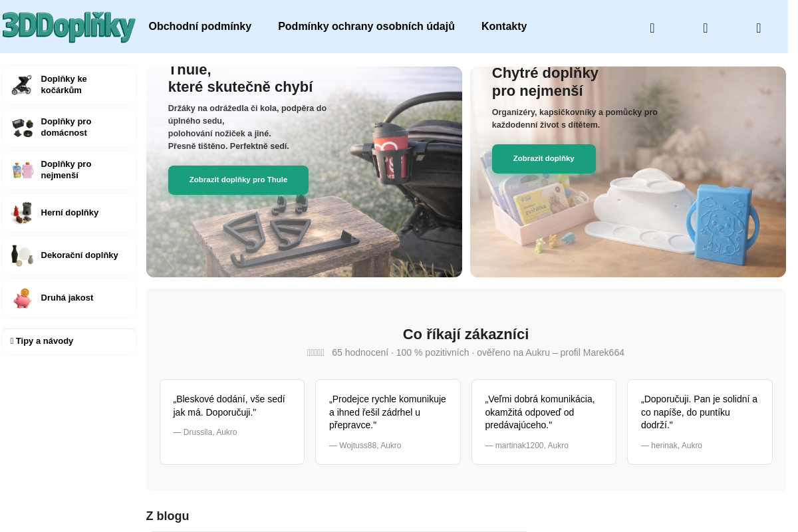
Task: Open the Doplňky pro nejmenší category icon
Action: 22,170
